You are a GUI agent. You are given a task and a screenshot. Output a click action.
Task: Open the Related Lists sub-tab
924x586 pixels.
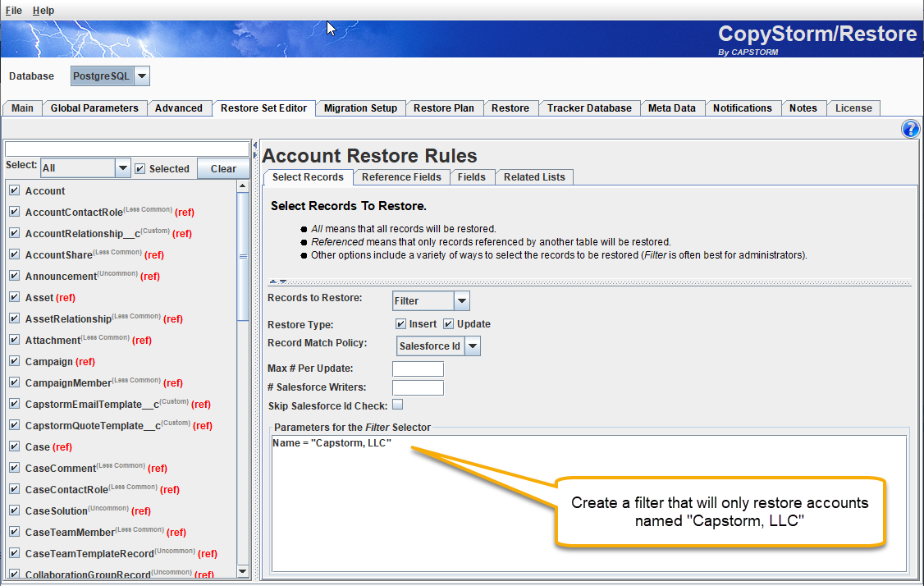click(x=534, y=176)
